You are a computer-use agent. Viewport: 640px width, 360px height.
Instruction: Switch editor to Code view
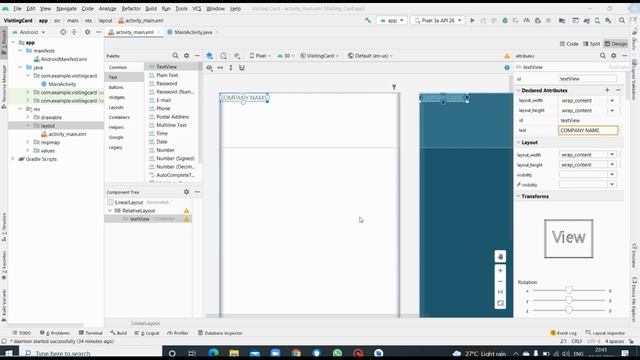tap(569, 44)
